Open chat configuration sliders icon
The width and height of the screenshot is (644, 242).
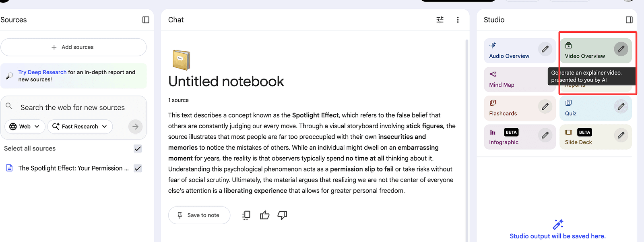(x=440, y=20)
